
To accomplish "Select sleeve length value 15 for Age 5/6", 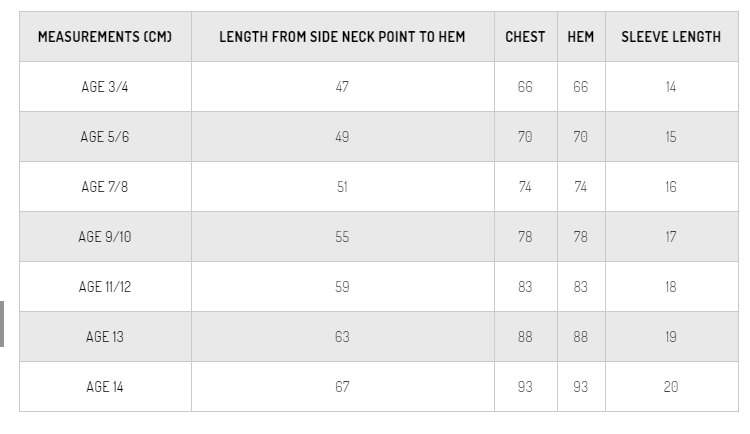I will click(671, 137).
